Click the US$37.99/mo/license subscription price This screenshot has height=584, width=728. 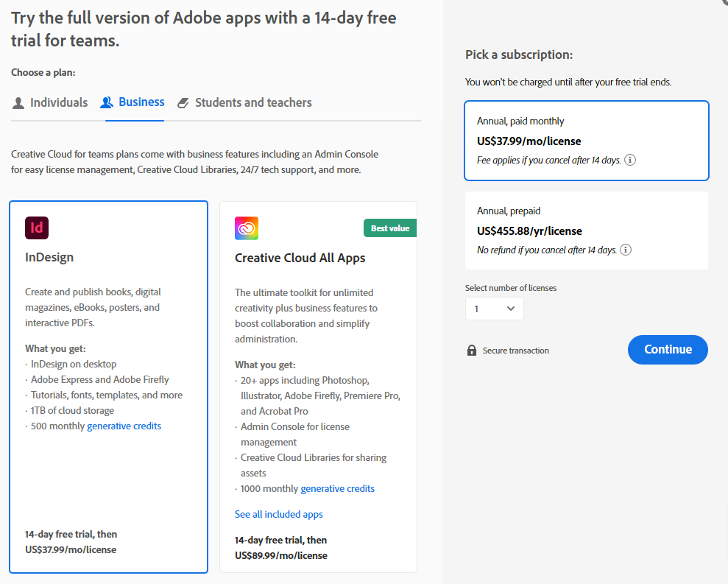click(529, 141)
